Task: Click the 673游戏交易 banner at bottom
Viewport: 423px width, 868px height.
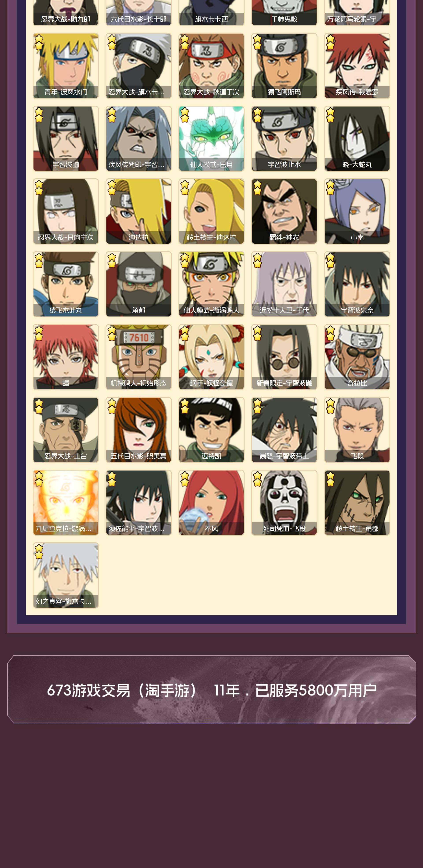Action: [211, 690]
